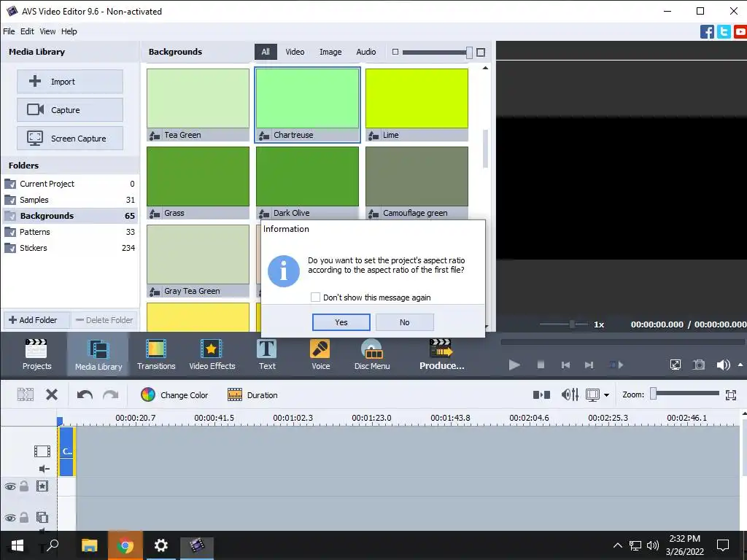747x560 pixels.
Task: Click the Produce button
Action: point(441,354)
